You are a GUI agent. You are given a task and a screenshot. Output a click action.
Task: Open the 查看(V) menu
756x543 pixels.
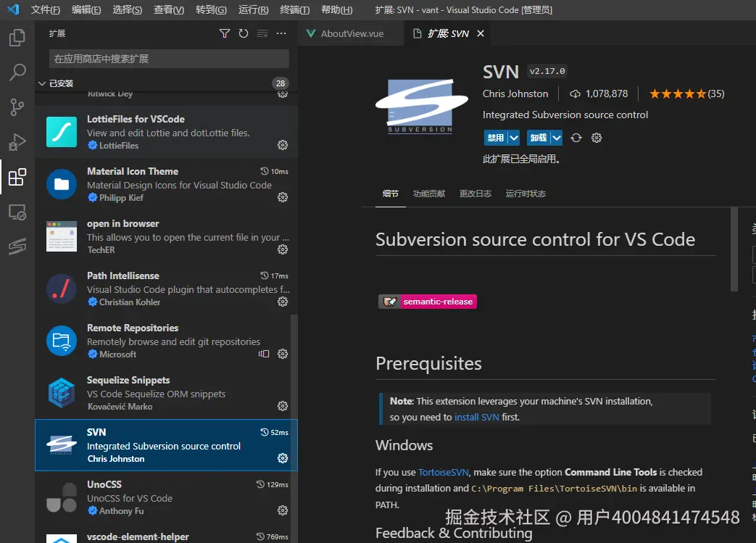(x=169, y=9)
